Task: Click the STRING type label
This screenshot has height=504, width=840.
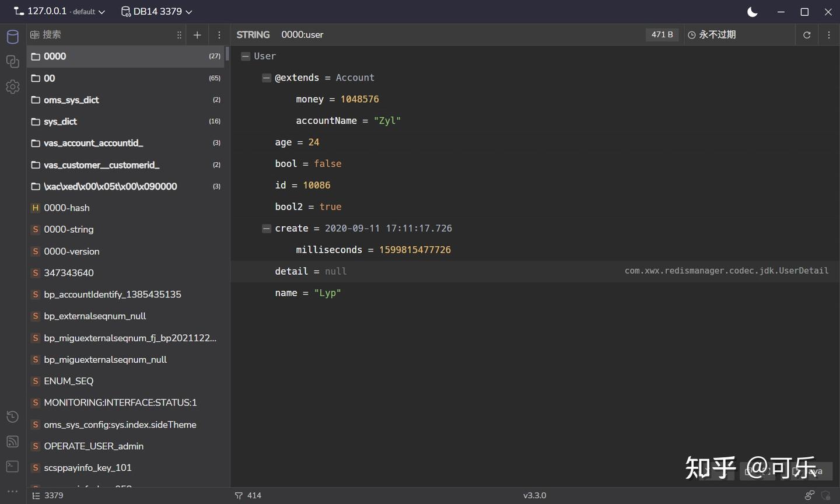Action: click(x=253, y=35)
